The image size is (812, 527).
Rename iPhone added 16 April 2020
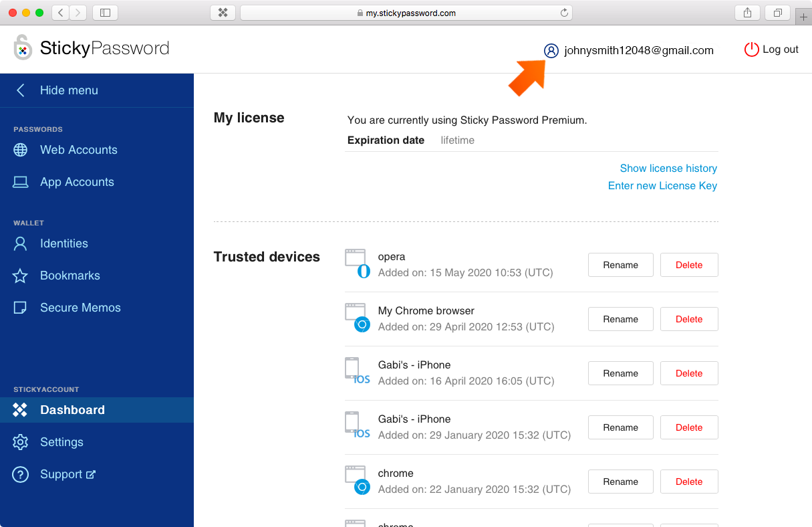[x=621, y=373]
